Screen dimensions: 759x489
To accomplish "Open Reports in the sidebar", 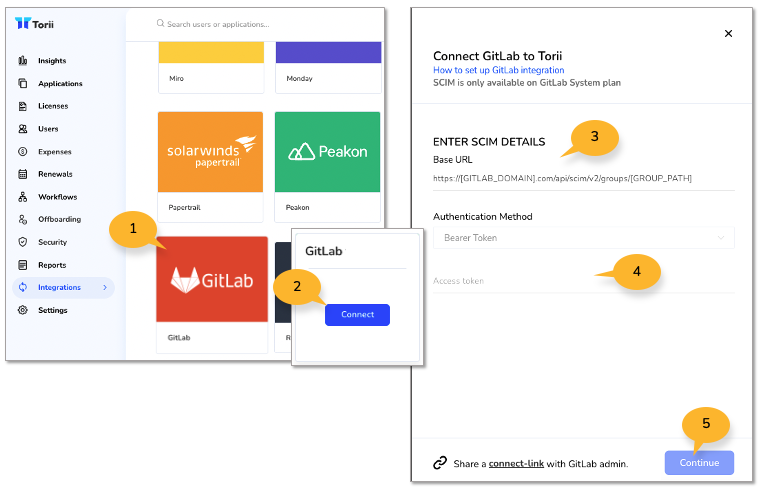I will (x=52, y=265).
